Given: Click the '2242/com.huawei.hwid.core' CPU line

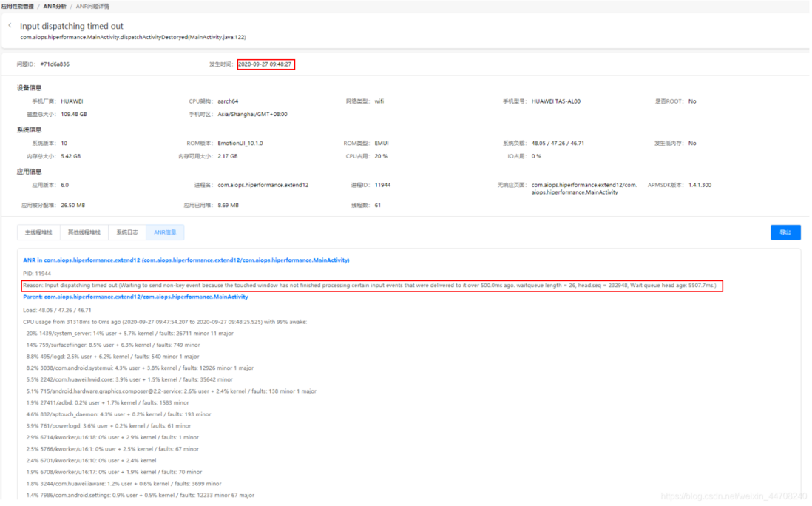Looking at the screenshot, I should (x=129, y=380).
